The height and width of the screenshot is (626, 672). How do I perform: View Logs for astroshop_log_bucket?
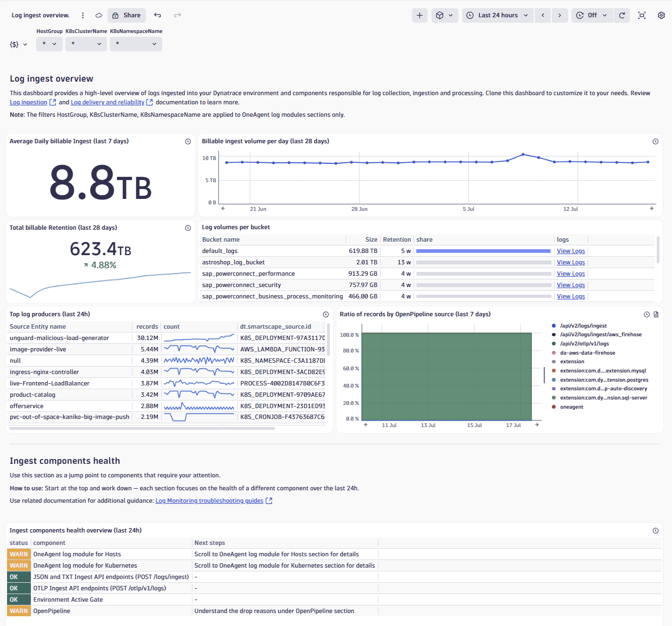pos(571,262)
